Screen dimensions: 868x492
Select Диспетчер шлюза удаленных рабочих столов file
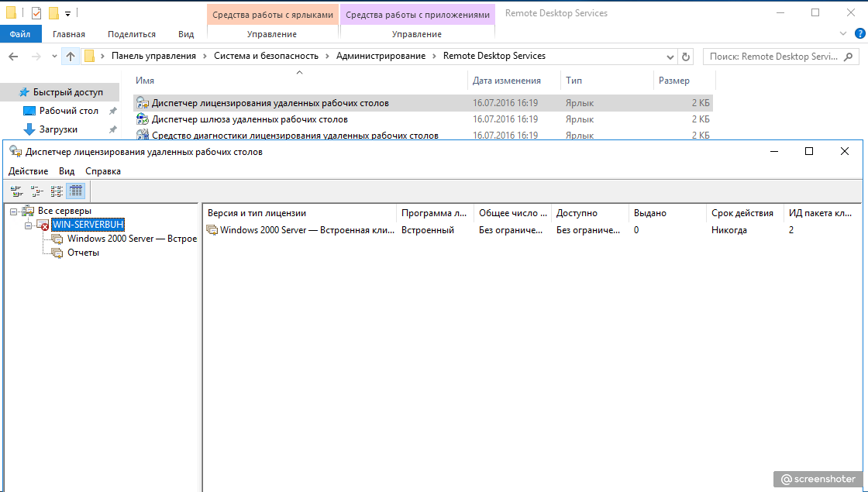250,119
